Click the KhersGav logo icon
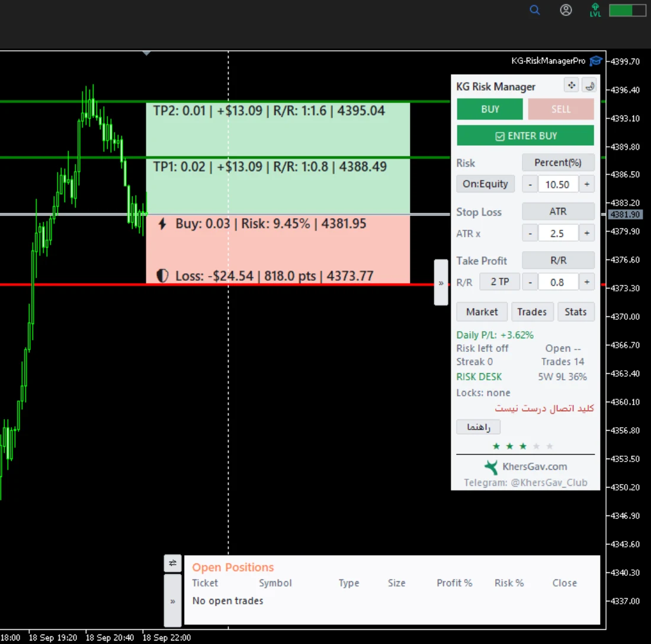The height and width of the screenshot is (644, 651). (490, 467)
